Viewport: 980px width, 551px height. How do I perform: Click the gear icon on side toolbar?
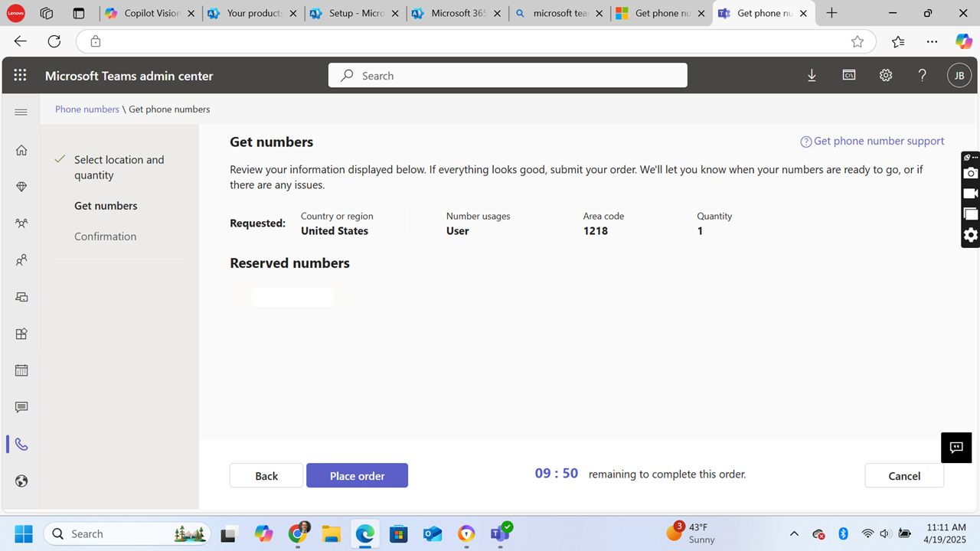[971, 235]
